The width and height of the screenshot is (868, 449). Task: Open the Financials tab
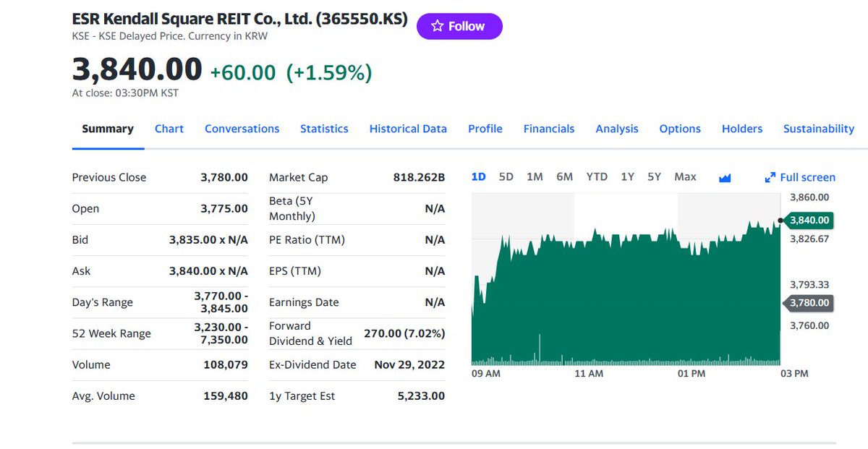[549, 129]
